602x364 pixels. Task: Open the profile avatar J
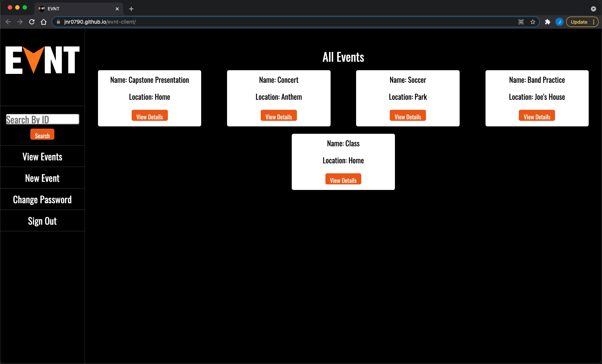pos(559,22)
